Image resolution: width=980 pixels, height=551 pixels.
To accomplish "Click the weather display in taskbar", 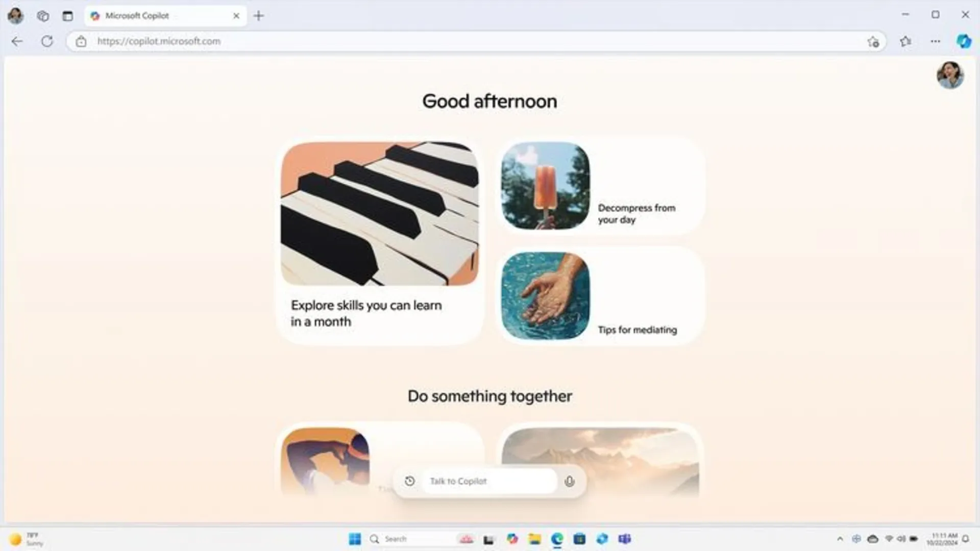I will point(27,538).
